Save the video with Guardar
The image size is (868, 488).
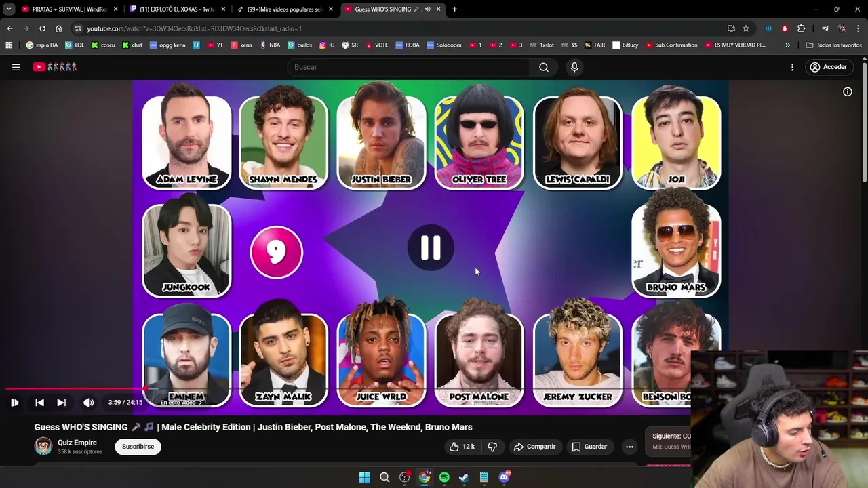click(589, 447)
